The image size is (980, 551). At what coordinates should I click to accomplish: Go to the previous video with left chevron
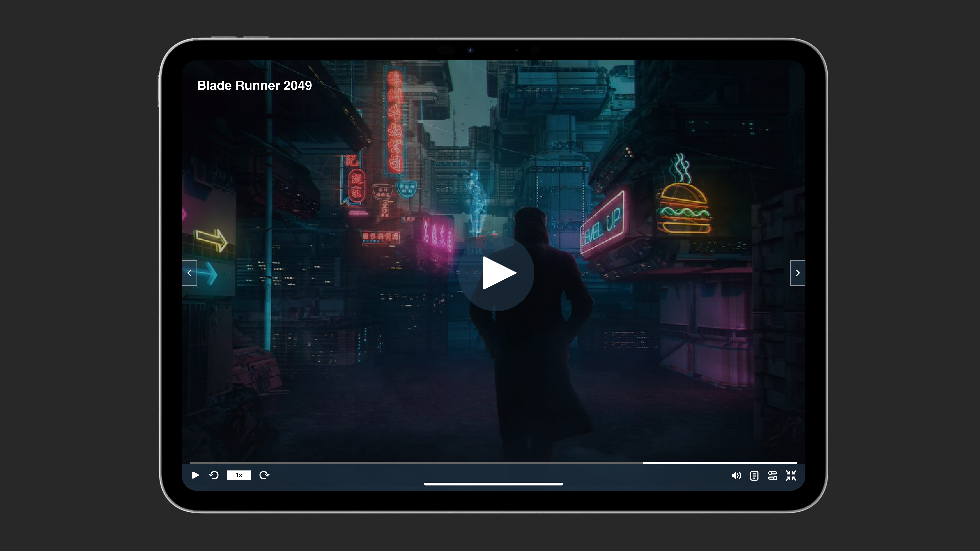[x=189, y=273]
